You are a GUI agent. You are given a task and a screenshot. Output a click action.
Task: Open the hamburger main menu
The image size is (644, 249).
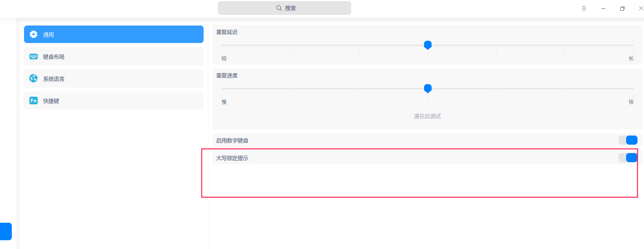point(584,8)
